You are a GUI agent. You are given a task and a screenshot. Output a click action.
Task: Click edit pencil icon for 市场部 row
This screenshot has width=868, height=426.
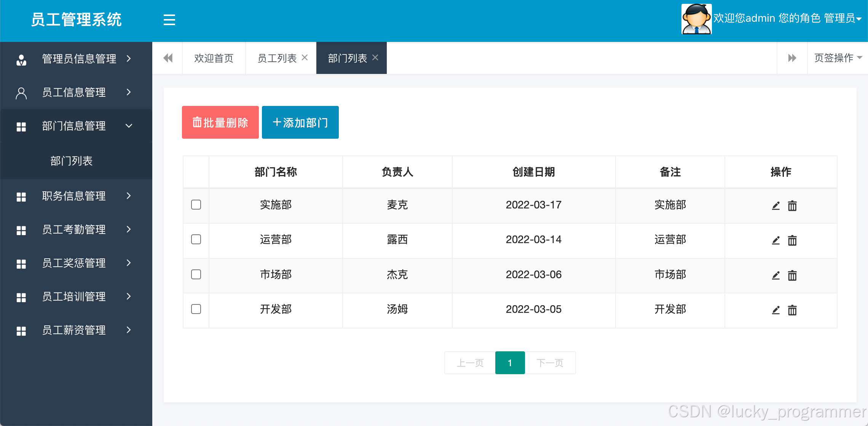click(776, 275)
